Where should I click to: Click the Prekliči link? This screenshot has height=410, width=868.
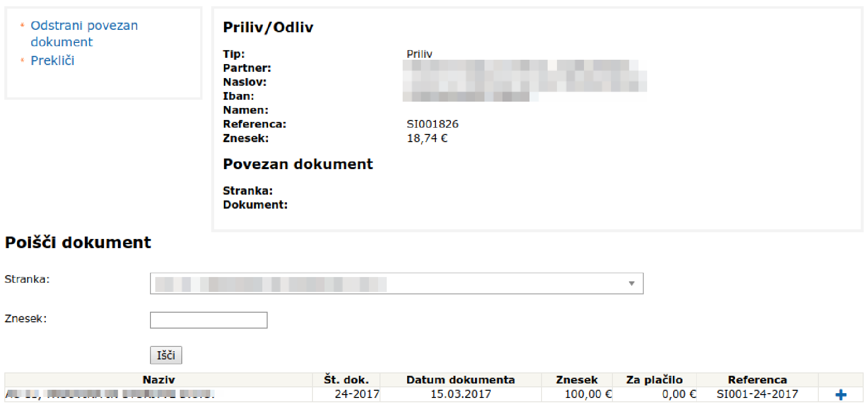click(x=53, y=61)
